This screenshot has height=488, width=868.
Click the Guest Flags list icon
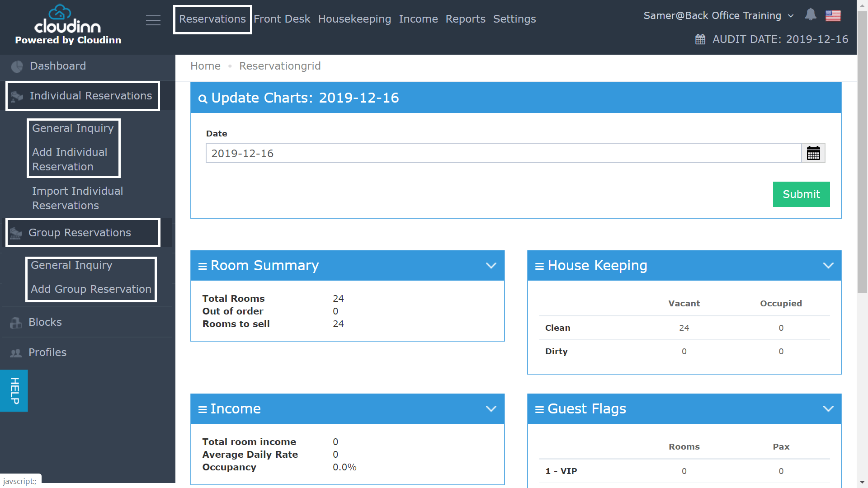(539, 409)
